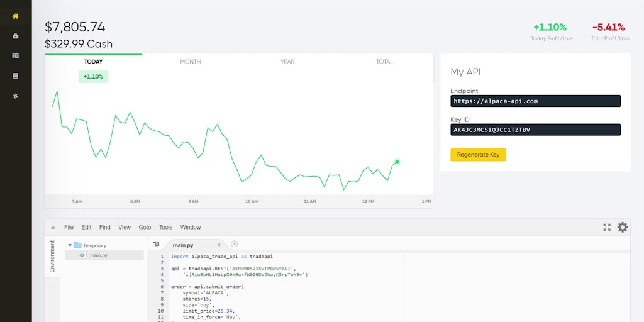Open the View menu

point(125,227)
